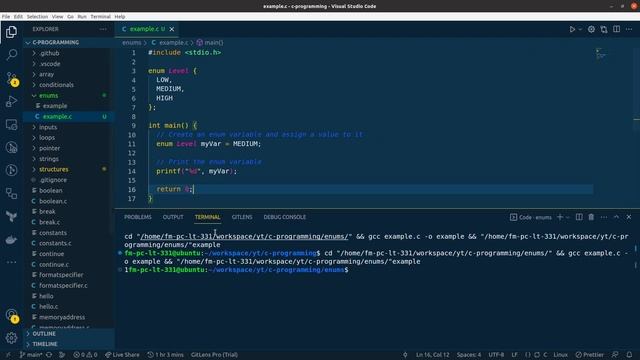
Task: Add a new terminal with plus icon
Action: [560, 217]
